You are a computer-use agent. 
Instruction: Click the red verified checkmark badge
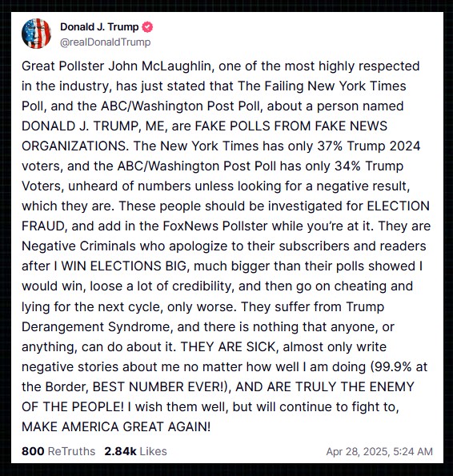[x=147, y=27]
